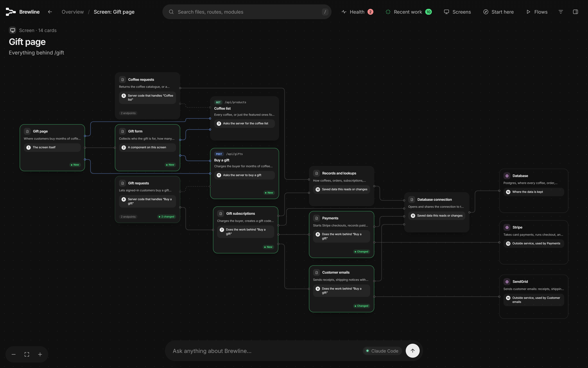Switch to the Screens tab
This screenshot has height=368, width=588.
tap(457, 12)
